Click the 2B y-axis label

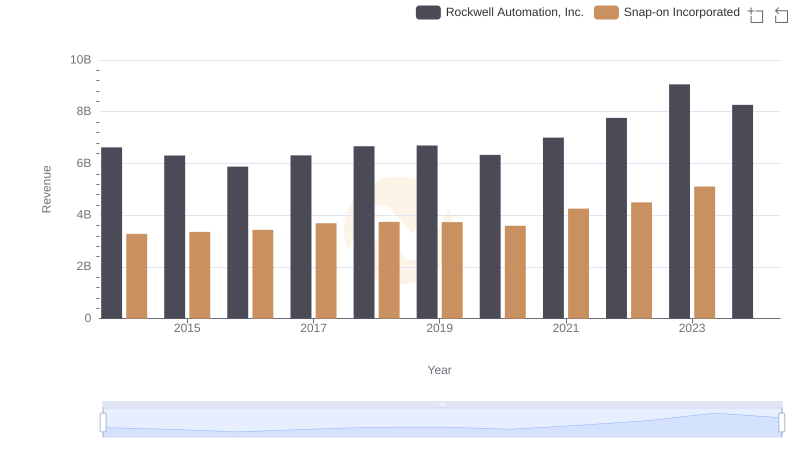[84, 266]
